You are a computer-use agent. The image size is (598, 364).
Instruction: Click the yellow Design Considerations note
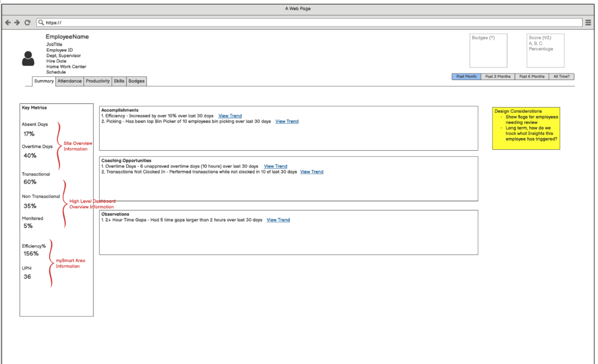526,128
